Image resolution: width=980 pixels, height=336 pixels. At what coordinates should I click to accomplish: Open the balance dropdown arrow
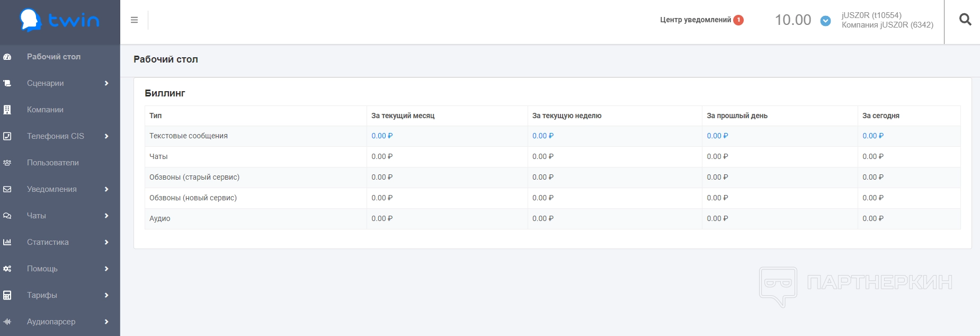(825, 21)
